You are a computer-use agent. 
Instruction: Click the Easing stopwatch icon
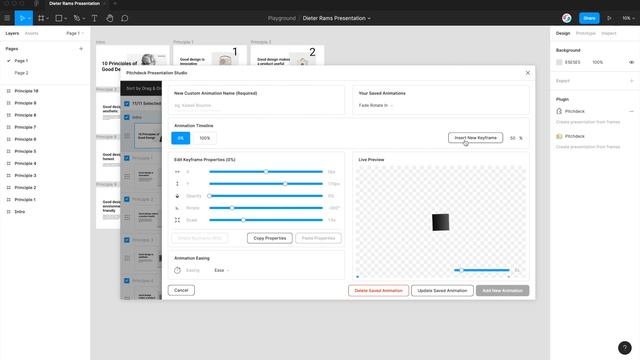click(177, 270)
